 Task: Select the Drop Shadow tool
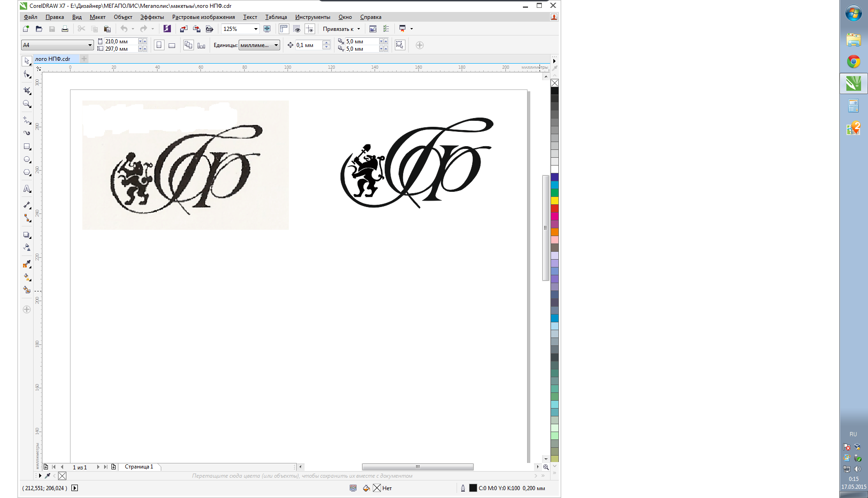27,235
